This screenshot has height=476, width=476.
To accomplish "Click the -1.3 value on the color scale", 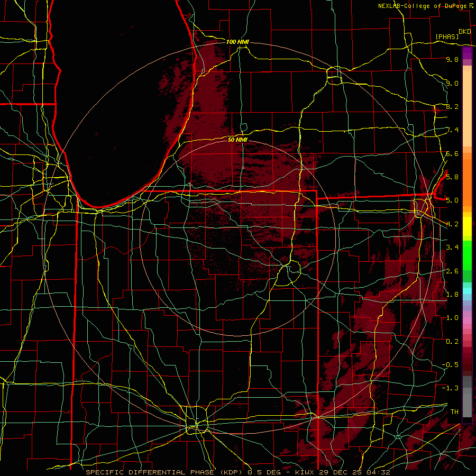I will coord(450,388).
